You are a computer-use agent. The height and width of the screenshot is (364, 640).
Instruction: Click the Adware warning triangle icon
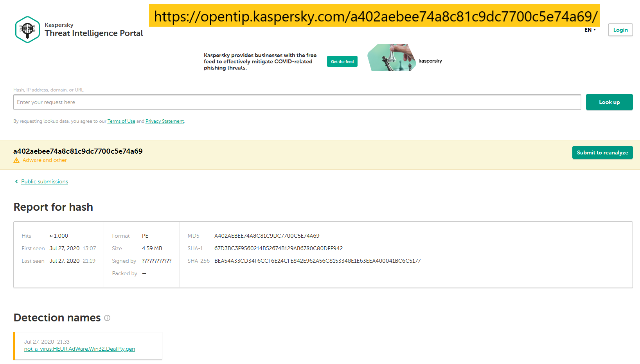tap(16, 160)
